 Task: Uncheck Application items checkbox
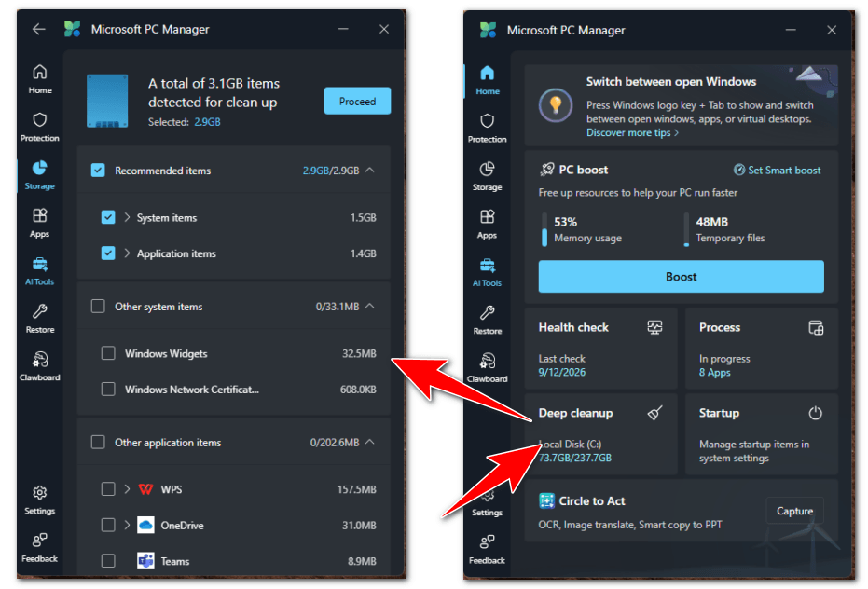click(x=108, y=253)
